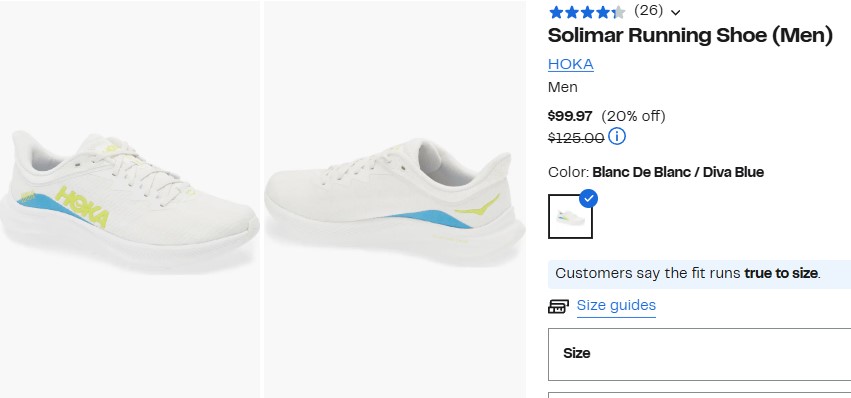Click the blue checkmark badge on swatch
Image resolution: width=851 pixels, height=398 pixels.
[588, 199]
